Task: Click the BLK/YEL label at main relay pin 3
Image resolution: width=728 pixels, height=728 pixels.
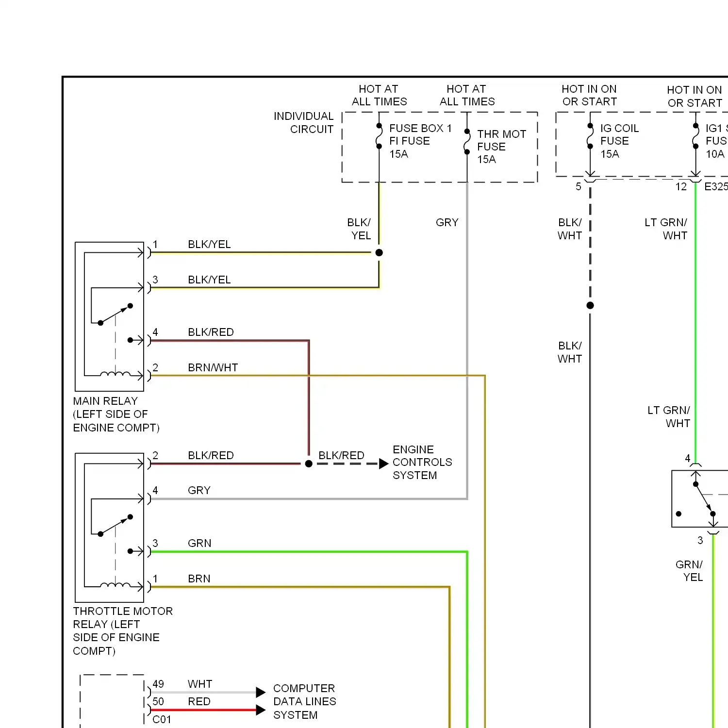Action: (x=209, y=280)
